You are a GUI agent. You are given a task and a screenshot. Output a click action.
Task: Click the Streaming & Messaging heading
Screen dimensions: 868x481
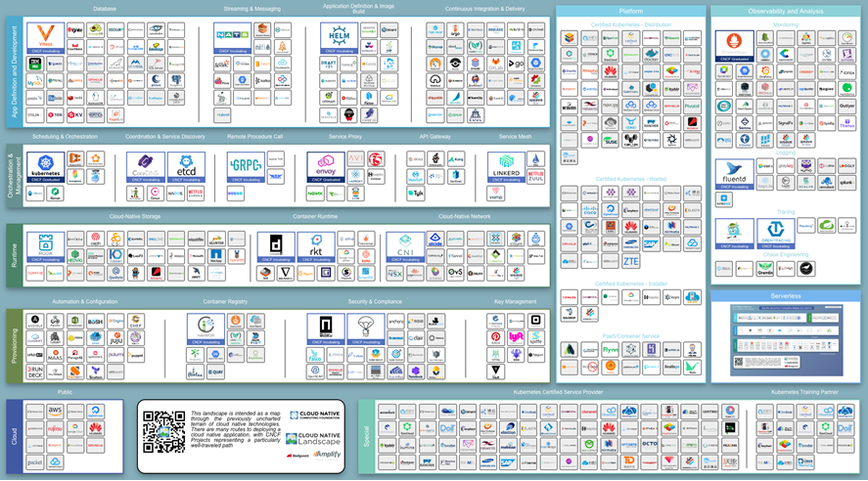[x=251, y=9]
